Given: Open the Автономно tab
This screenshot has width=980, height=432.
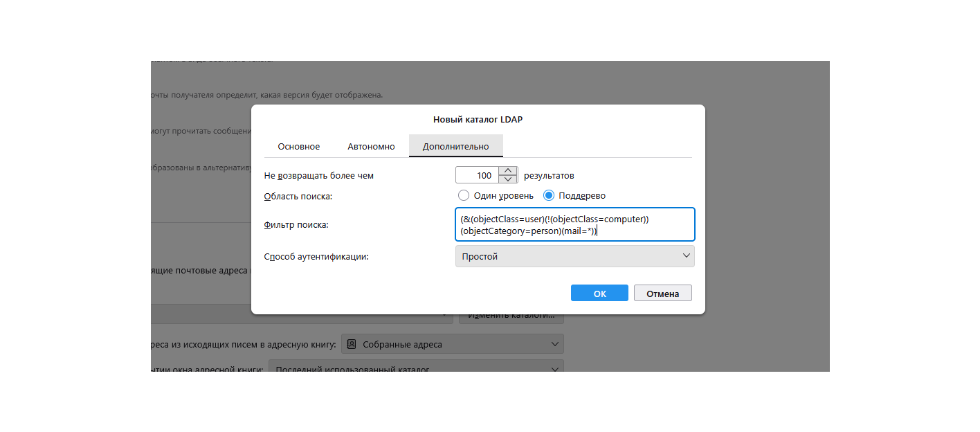Looking at the screenshot, I should coord(371,146).
